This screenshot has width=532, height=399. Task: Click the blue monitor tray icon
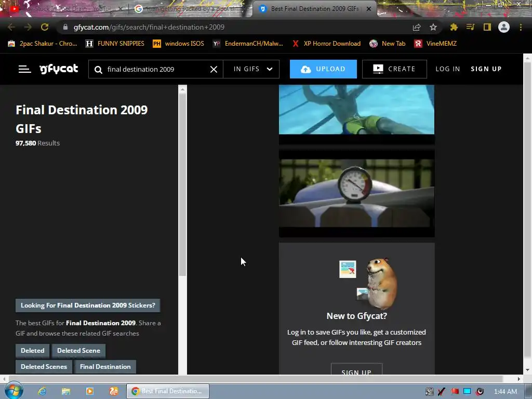tap(467, 392)
